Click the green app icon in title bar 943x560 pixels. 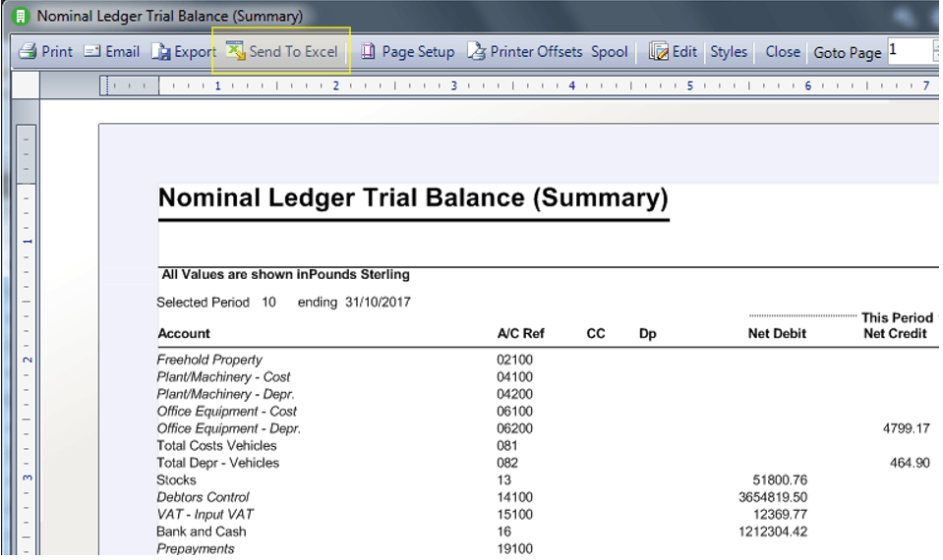[x=21, y=17]
